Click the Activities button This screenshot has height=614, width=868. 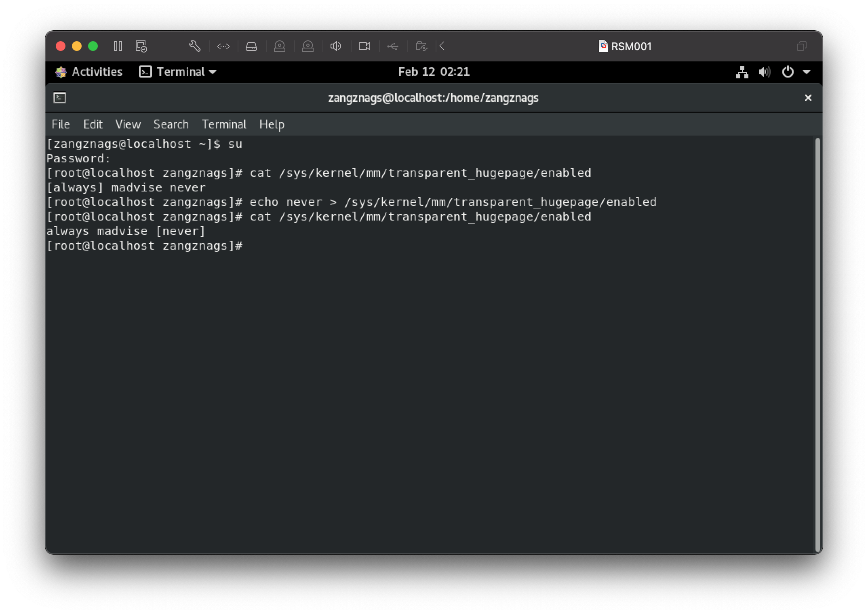pyautogui.click(x=89, y=72)
